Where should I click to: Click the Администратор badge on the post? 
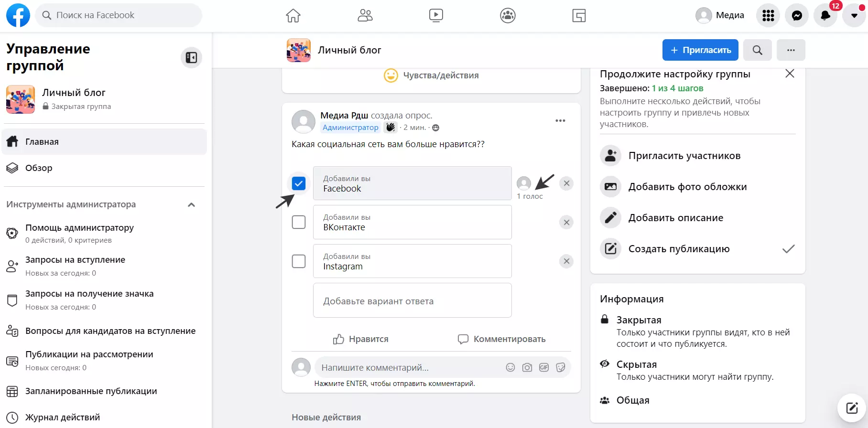pos(350,128)
